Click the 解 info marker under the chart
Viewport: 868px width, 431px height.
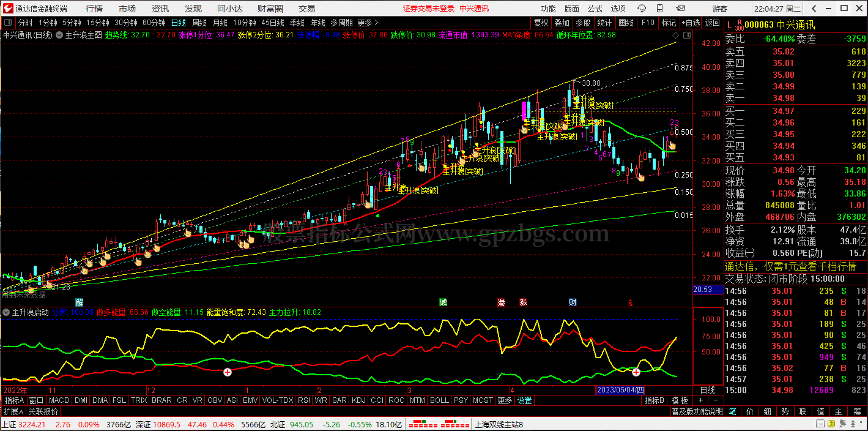tap(80, 302)
